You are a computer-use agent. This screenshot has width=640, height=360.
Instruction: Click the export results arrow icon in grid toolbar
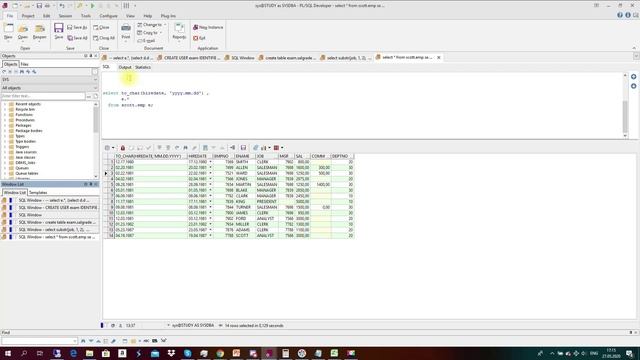click(232, 148)
